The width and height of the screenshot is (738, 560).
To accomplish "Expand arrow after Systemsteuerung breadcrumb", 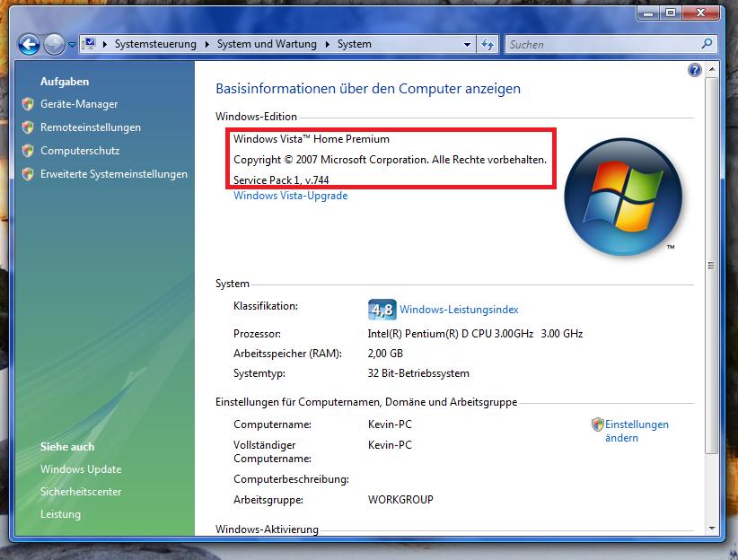I will coord(206,44).
